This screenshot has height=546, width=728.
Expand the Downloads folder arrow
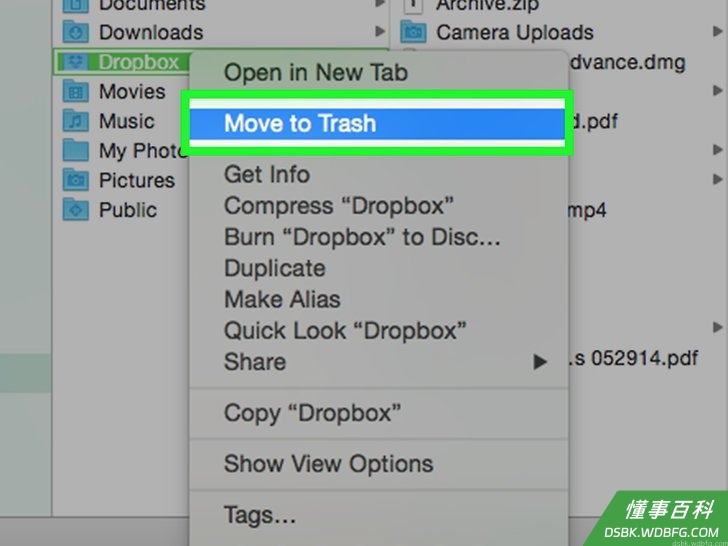pyautogui.click(x=380, y=31)
